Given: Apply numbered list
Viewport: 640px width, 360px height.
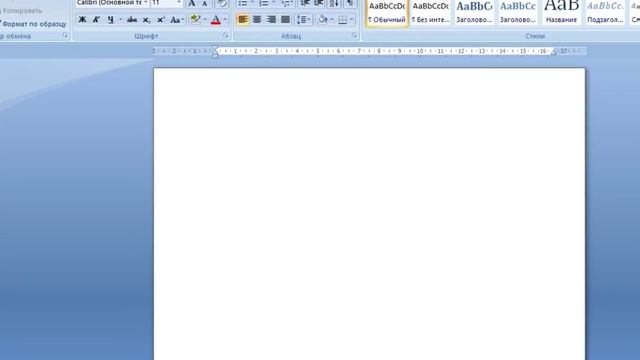Looking at the screenshot, I should click(264, 4).
